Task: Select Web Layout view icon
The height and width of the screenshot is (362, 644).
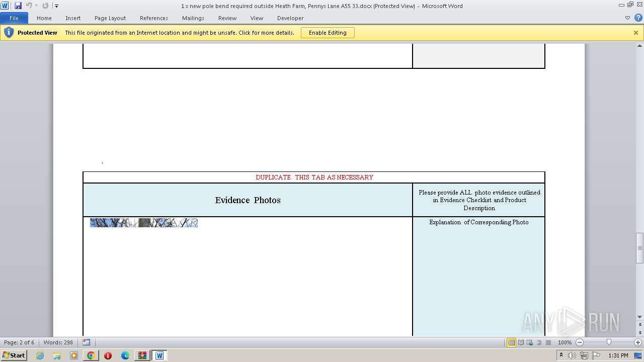Action: (x=530, y=342)
